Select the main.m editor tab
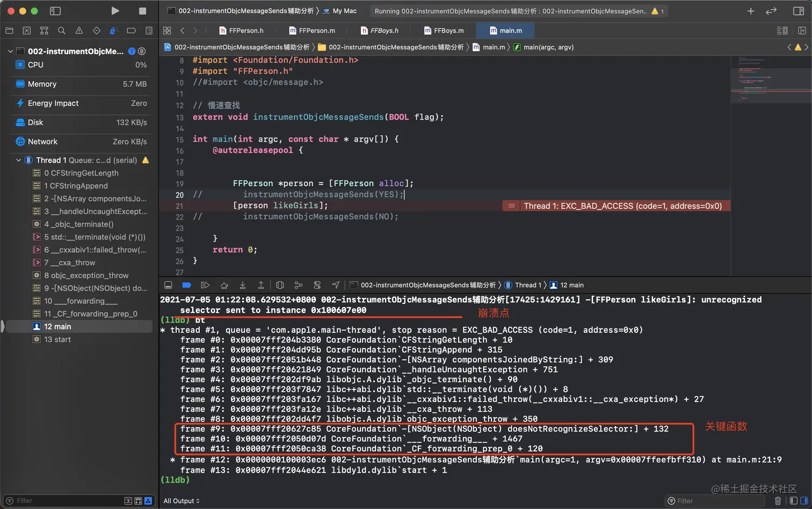This screenshot has height=509, width=812. click(x=506, y=31)
